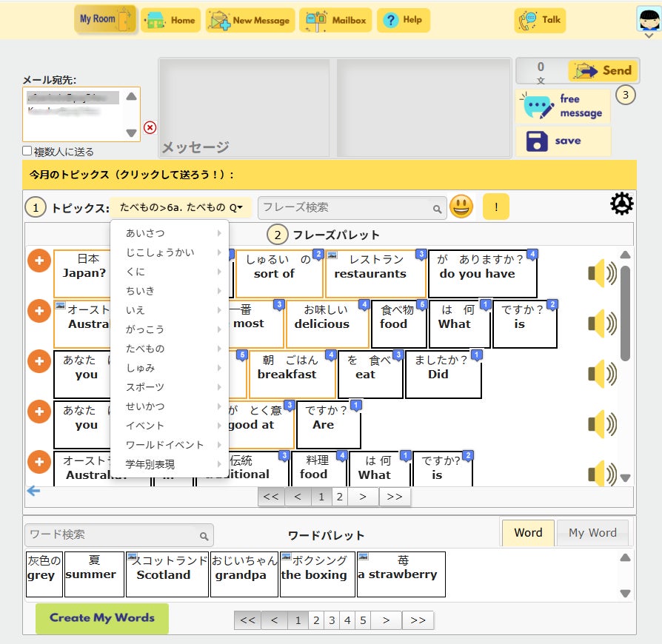Open the Mailbox page
The height and width of the screenshot is (644, 662).
[335, 20]
